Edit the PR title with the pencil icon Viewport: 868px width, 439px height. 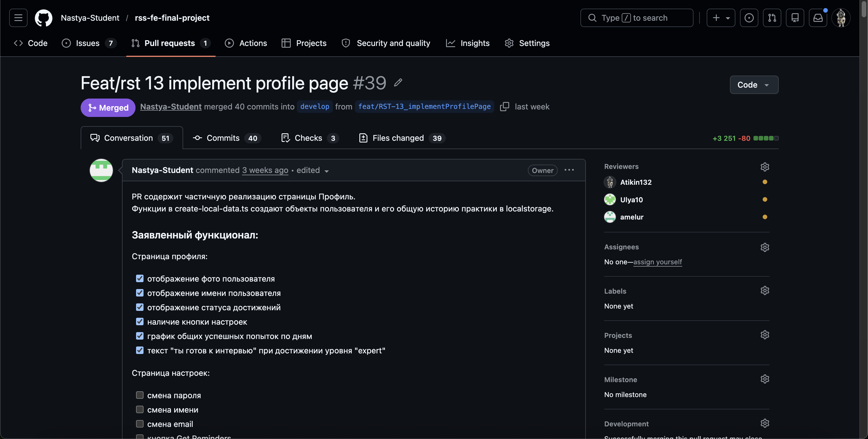(x=398, y=83)
